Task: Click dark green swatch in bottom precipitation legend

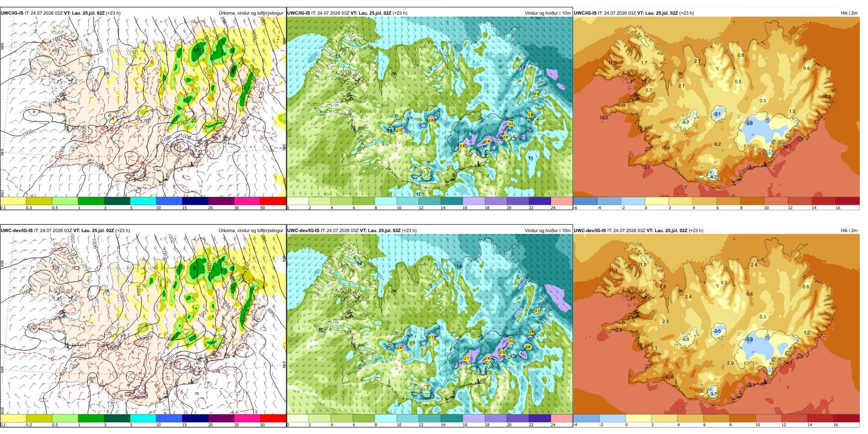Action: 117,418
